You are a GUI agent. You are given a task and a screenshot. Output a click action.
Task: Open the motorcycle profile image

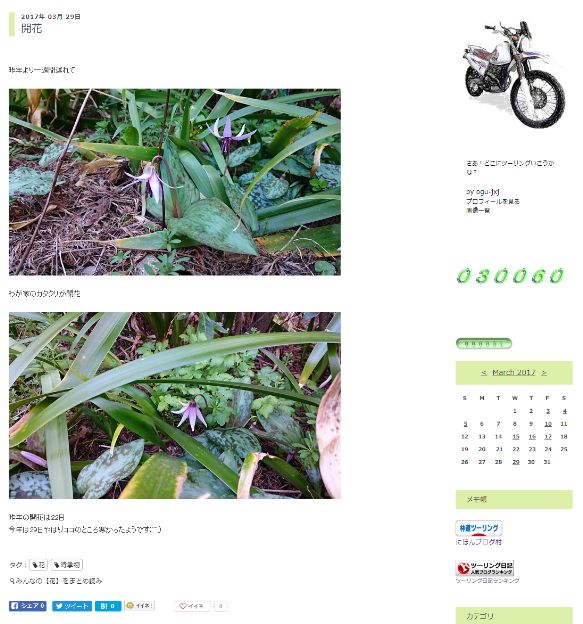coord(514,74)
